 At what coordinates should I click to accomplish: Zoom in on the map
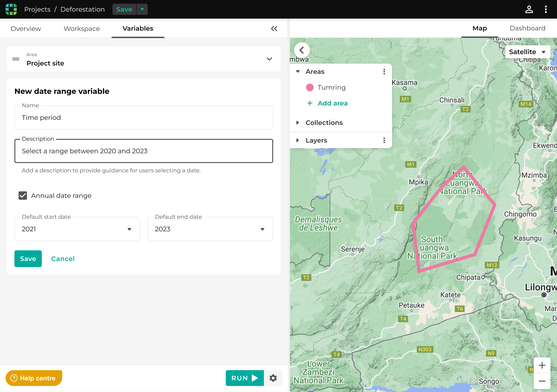click(542, 365)
